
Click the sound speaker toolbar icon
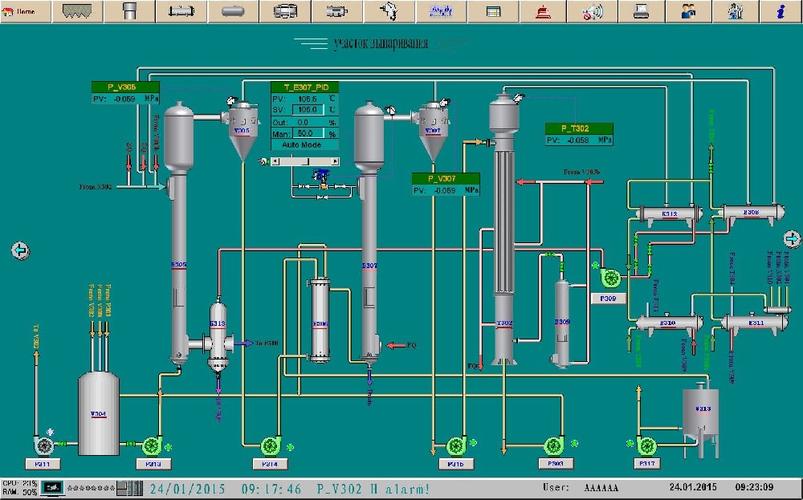(x=593, y=11)
